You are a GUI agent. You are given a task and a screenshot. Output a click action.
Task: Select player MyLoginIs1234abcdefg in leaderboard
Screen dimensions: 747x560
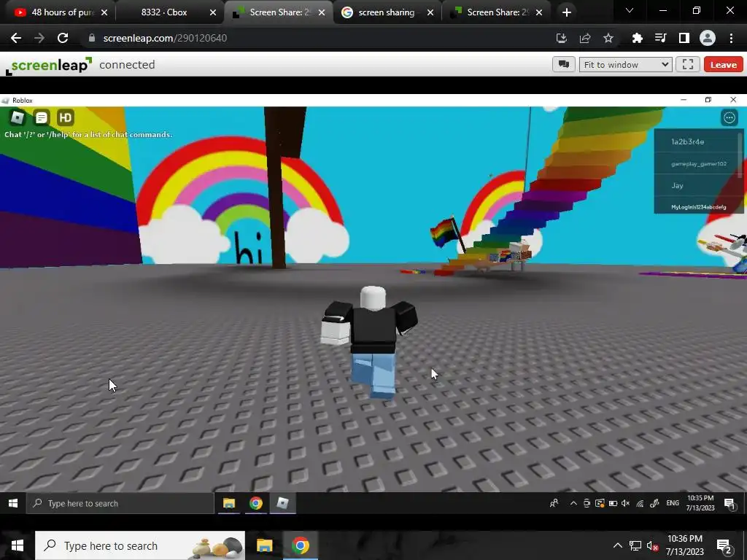[697, 206]
